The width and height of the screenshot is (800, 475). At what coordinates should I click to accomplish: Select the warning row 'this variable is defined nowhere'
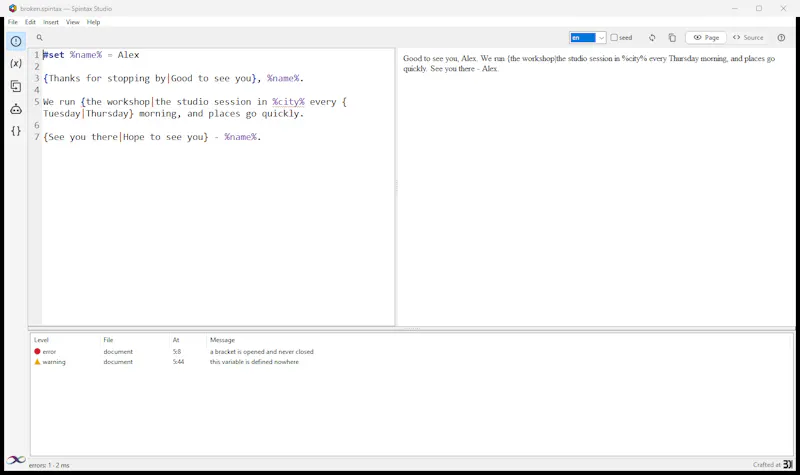411,362
